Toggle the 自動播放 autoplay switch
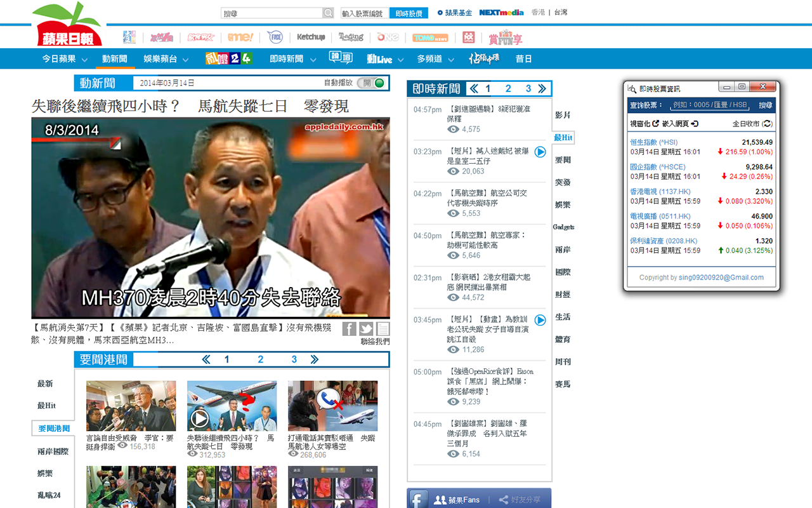The width and height of the screenshot is (812, 508). [371, 83]
